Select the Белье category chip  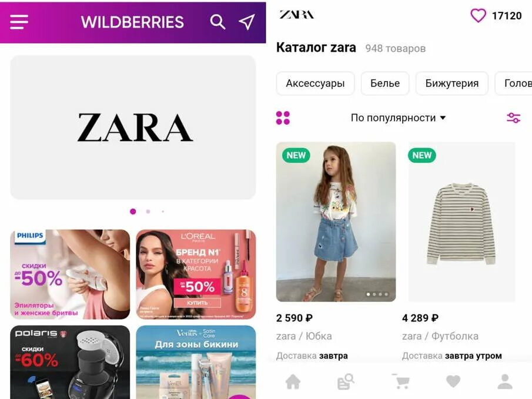tap(385, 83)
